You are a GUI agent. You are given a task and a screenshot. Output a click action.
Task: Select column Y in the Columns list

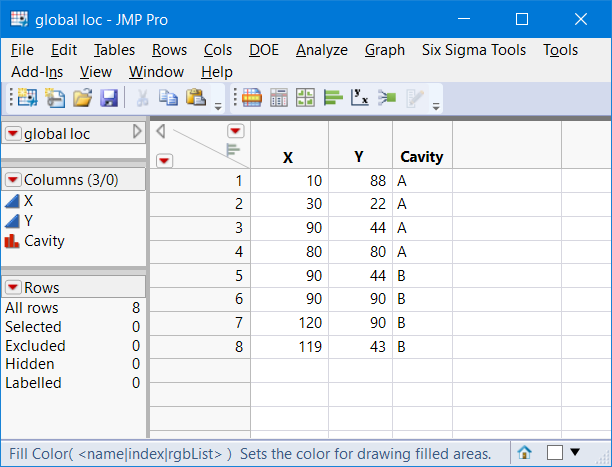tap(28, 221)
